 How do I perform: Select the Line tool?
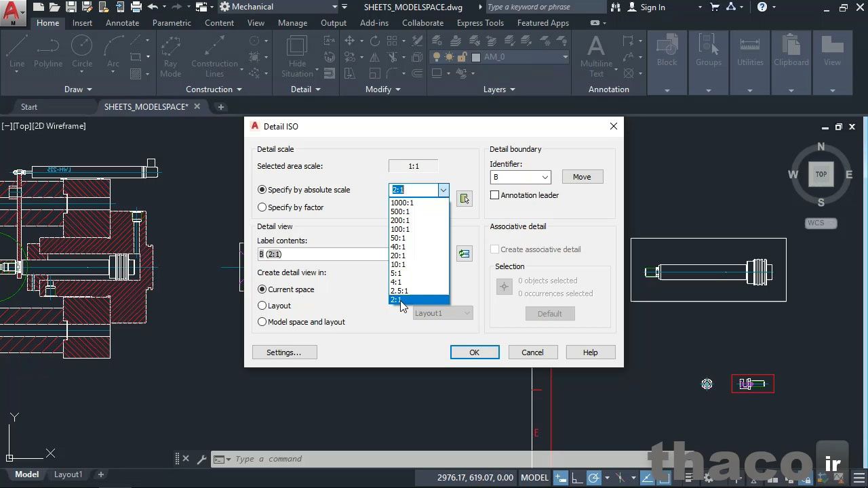click(17, 52)
